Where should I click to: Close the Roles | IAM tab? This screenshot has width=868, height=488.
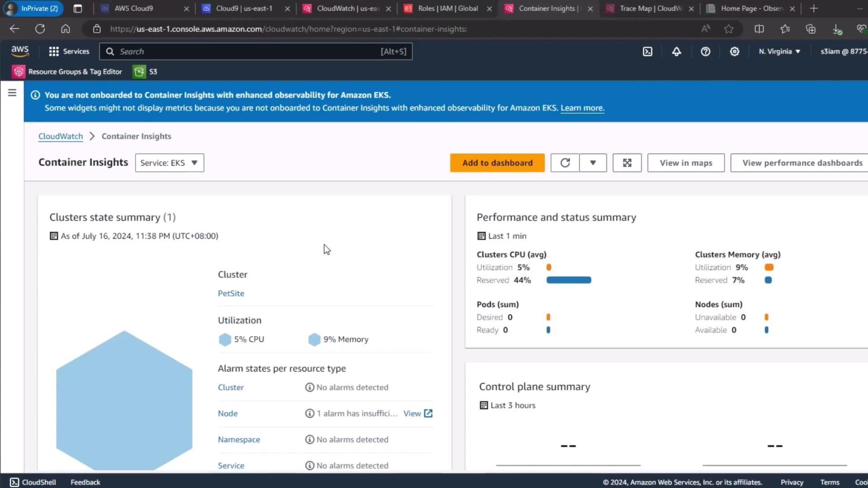point(489,9)
